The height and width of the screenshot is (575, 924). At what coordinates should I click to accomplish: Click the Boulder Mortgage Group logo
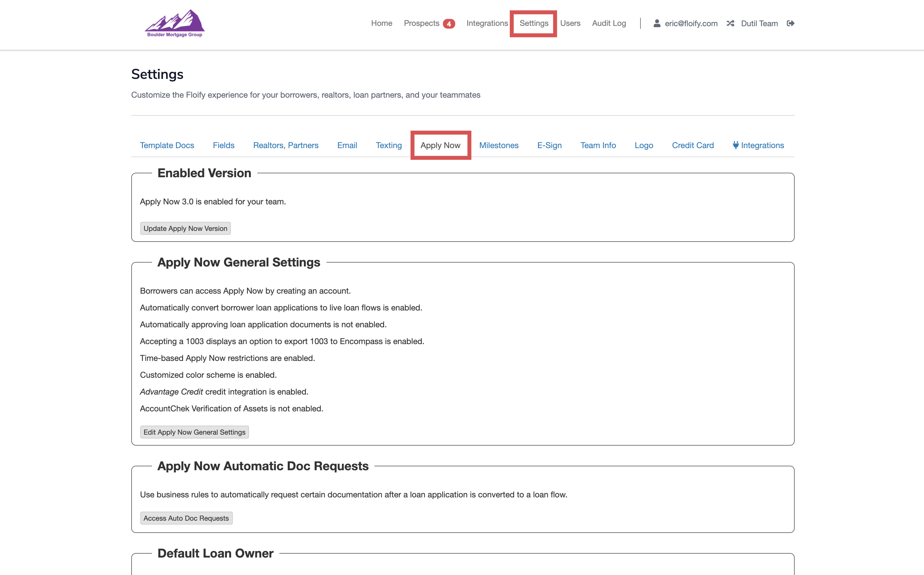[x=175, y=24]
